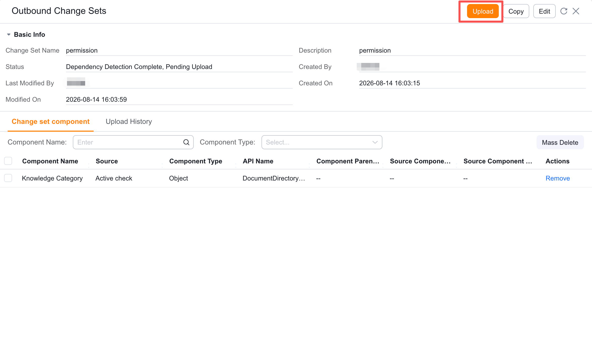Switch to the Upload History tab

click(x=129, y=121)
